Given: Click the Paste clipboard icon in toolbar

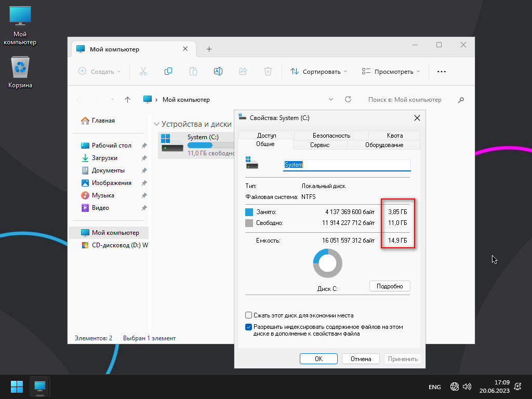Looking at the screenshot, I should (193, 72).
